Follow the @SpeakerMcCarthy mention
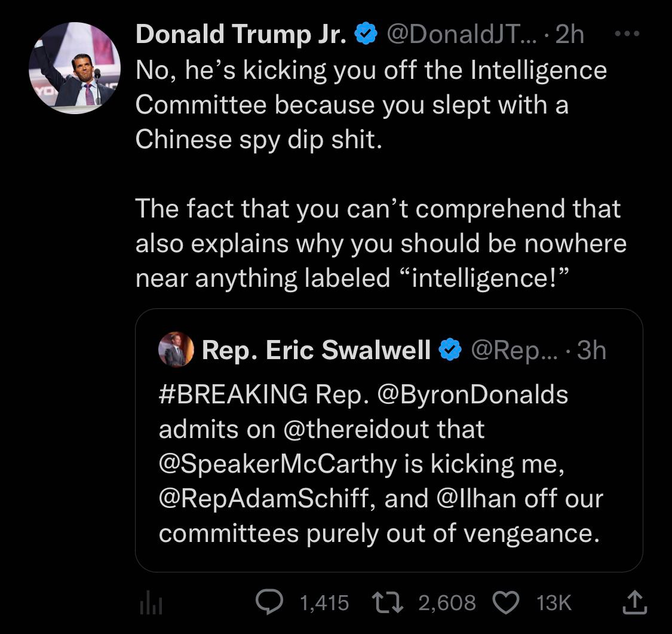The height and width of the screenshot is (634, 672). click(278, 464)
